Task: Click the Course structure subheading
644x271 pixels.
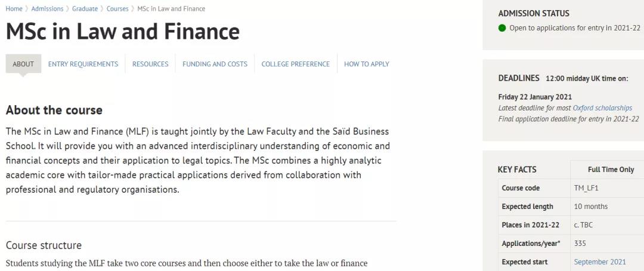Action: [x=44, y=245]
